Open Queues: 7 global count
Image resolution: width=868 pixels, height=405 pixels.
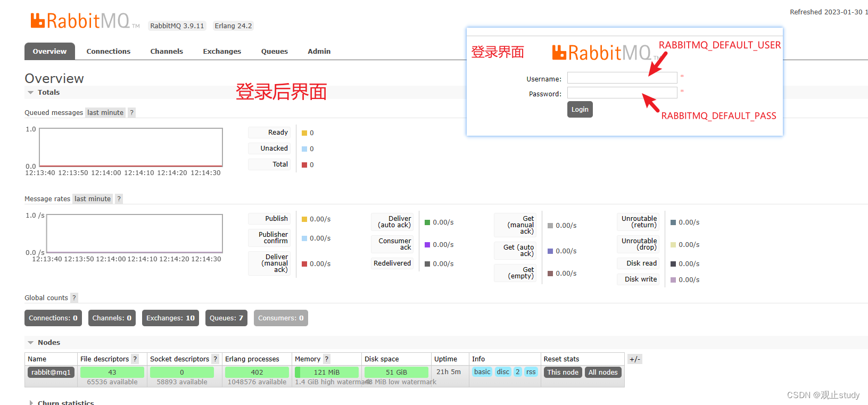click(226, 318)
